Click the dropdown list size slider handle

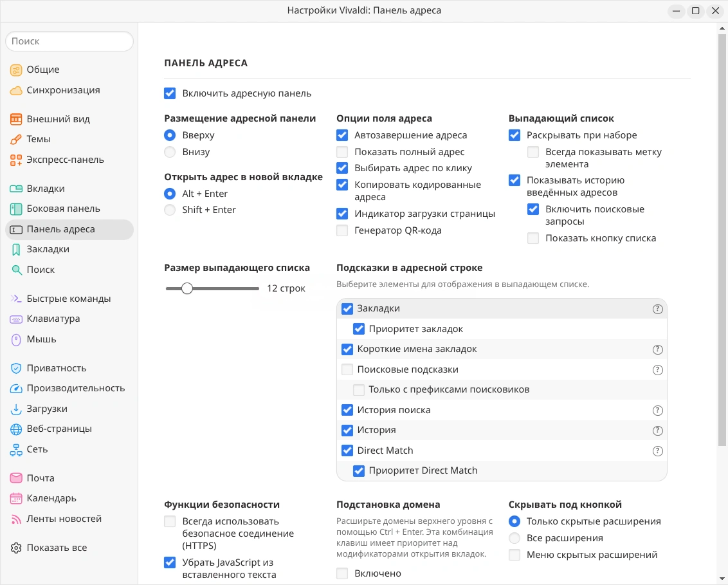(187, 289)
